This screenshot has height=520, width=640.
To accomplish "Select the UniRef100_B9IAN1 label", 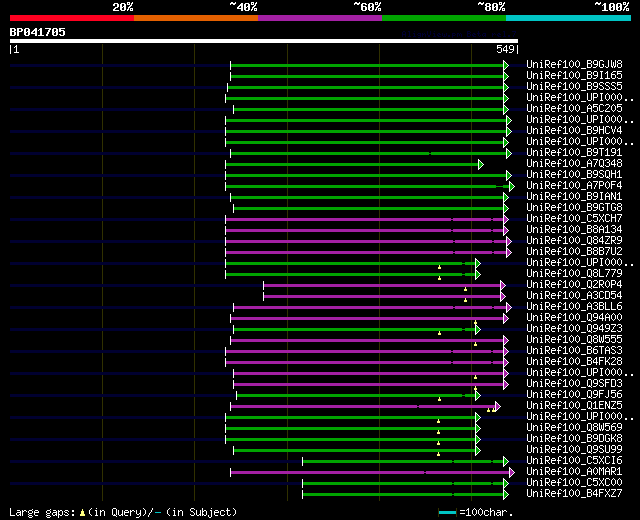I will point(574,196).
